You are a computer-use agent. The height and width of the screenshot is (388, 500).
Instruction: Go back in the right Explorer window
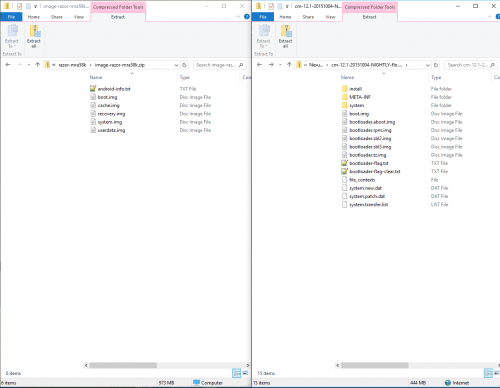click(x=260, y=65)
